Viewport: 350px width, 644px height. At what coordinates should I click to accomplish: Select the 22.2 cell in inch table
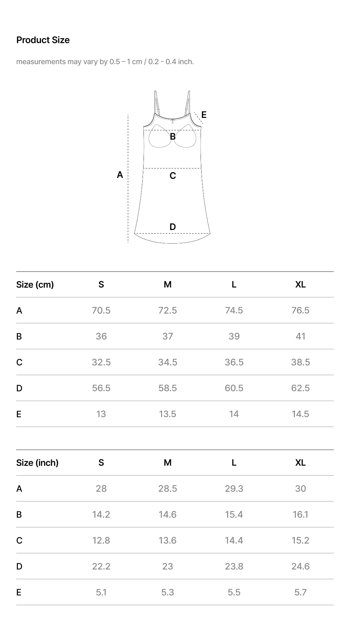101,566
